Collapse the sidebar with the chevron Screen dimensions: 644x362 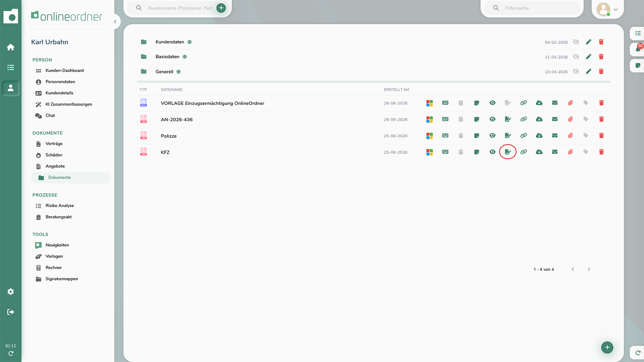pyautogui.click(x=115, y=22)
